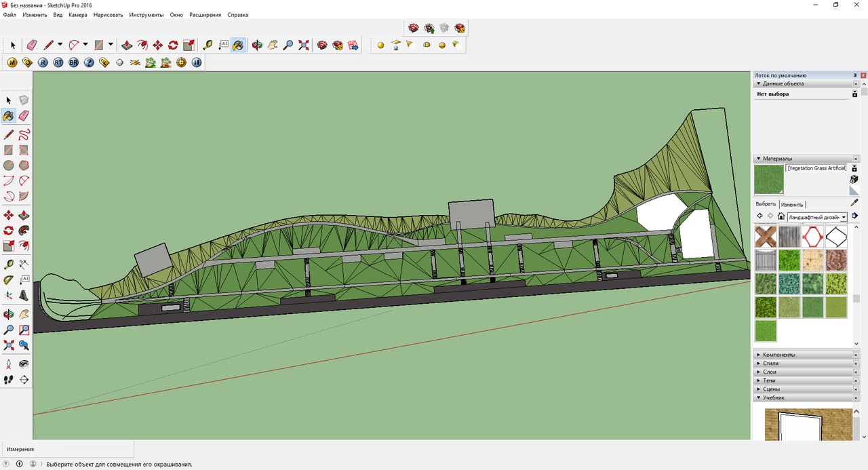This screenshot has width=868, height=470.
Task: Select the Push/Pull tool in top toolbar
Action: pos(127,45)
